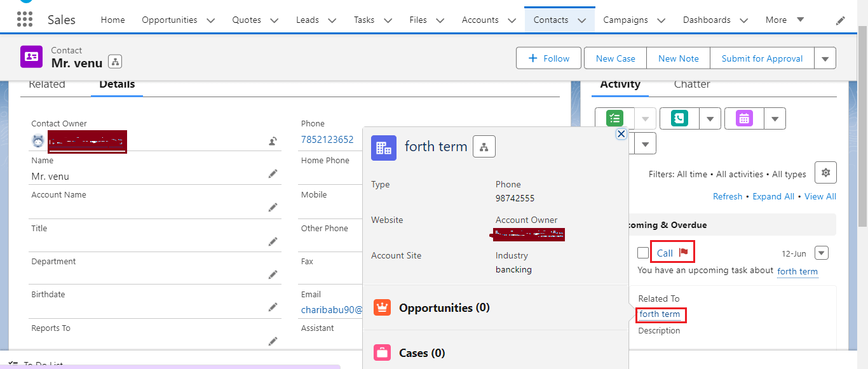Create a new task using the green task icon
This screenshot has width=868, height=369.
[614, 118]
